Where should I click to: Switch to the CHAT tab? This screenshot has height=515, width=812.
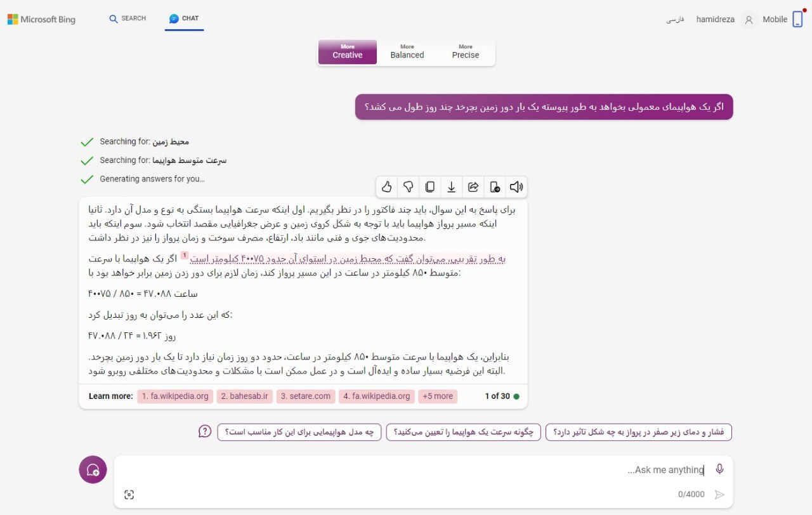(x=184, y=19)
